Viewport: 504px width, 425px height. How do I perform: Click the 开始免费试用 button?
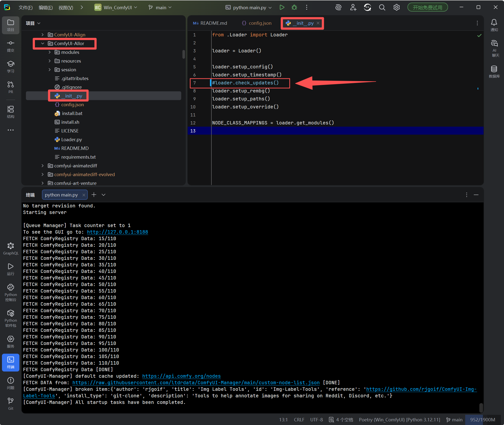click(427, 8)
